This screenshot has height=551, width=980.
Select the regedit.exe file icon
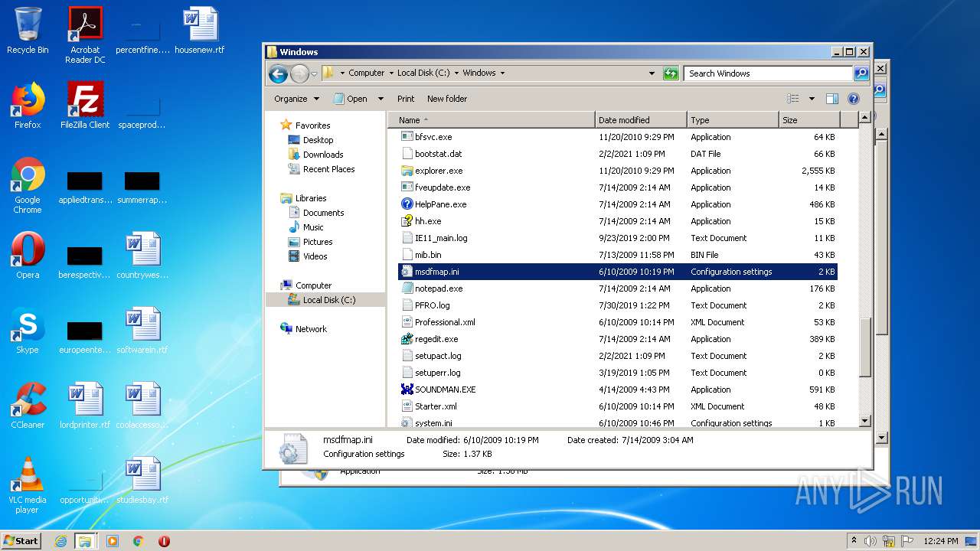tap(407, 339)
